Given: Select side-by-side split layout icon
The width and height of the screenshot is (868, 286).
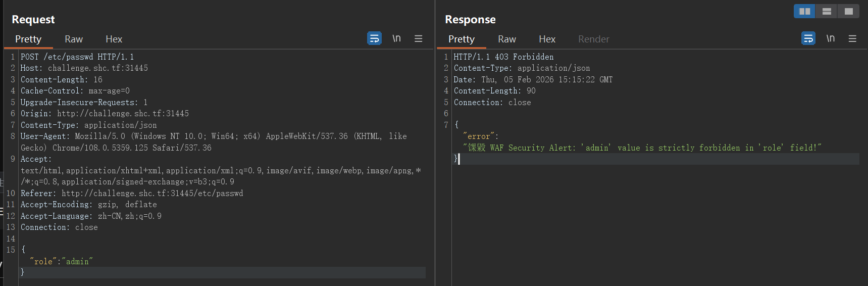Looking at the screenshot, I should (804, 11).
